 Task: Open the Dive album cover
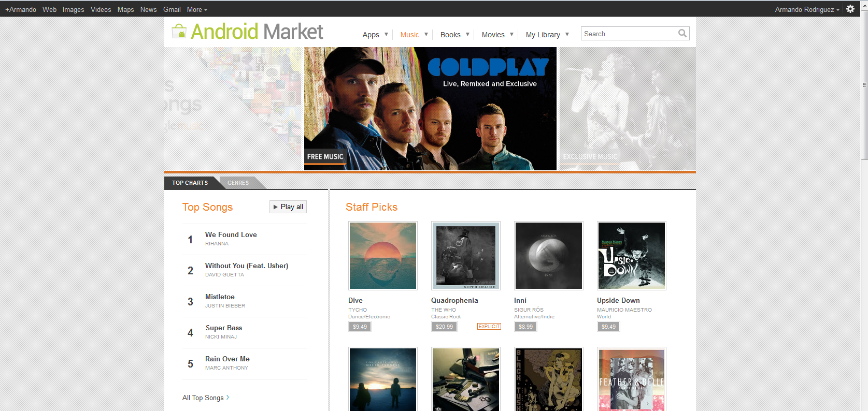(383, 256)
